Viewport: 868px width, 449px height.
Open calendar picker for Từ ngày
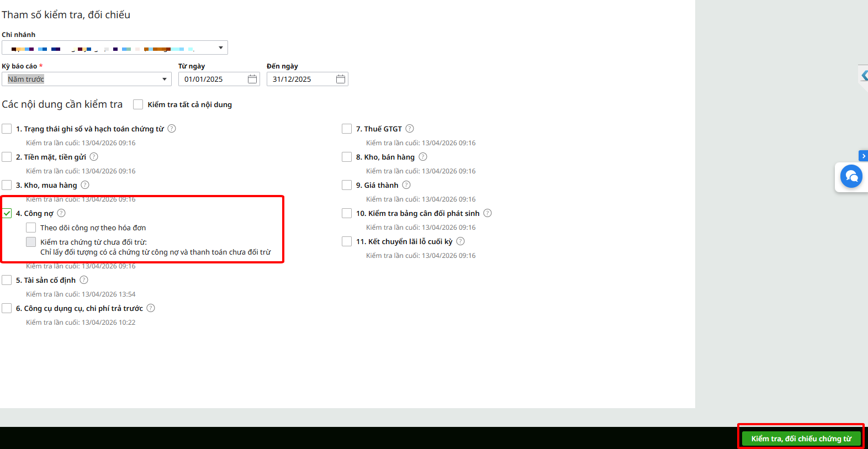pos(252,79)
